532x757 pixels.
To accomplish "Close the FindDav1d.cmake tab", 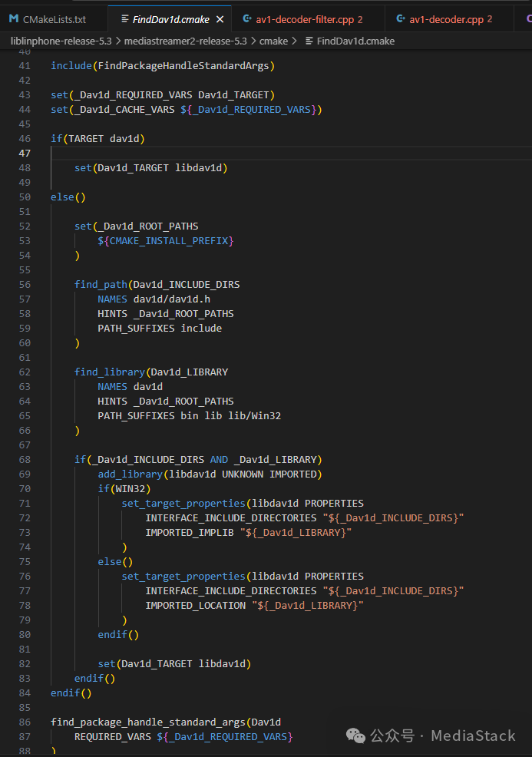I will [x=220, y=19].
